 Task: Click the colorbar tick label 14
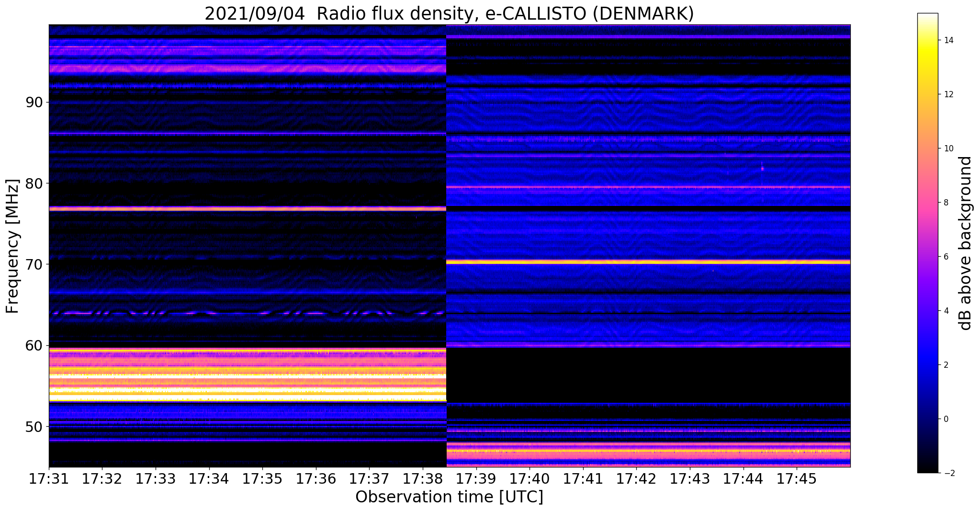click(x=947, y=40)
